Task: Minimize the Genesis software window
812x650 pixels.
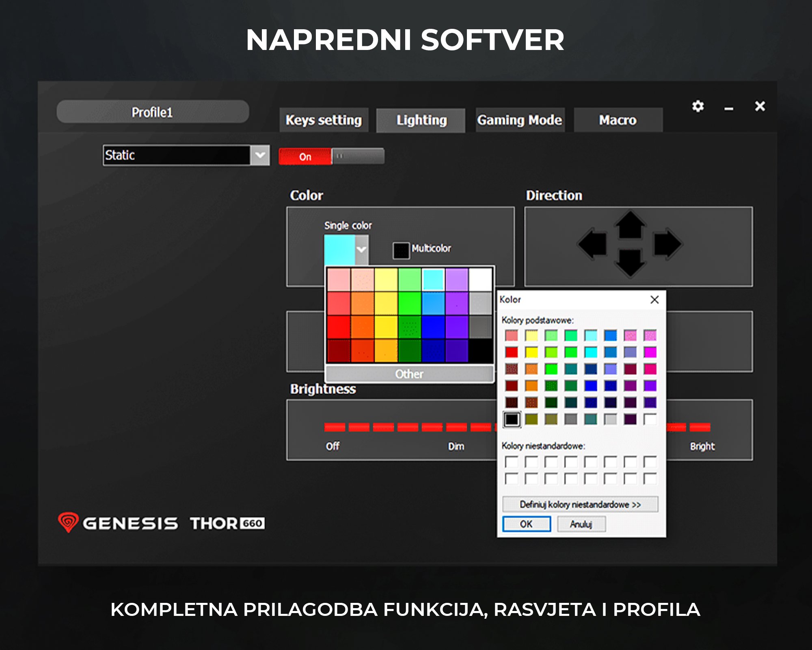Action: (x=729, y=108)
